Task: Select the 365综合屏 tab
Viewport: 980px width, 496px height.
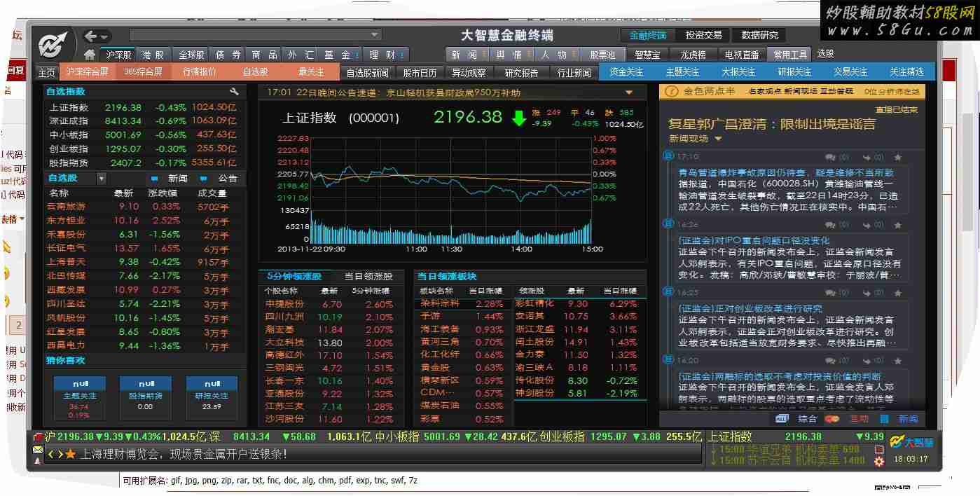Action: tap(143, 71)
